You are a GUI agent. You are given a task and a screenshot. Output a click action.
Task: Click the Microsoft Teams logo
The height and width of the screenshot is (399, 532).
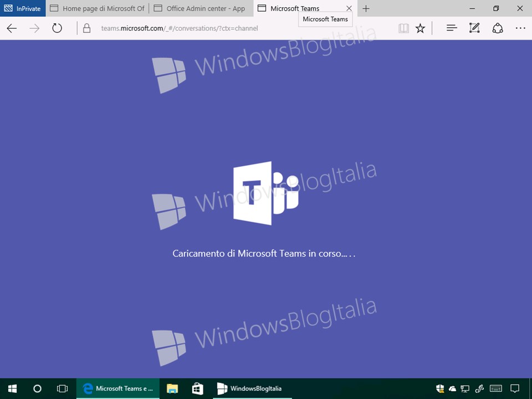pyautogui.click(x=266, y=193)
